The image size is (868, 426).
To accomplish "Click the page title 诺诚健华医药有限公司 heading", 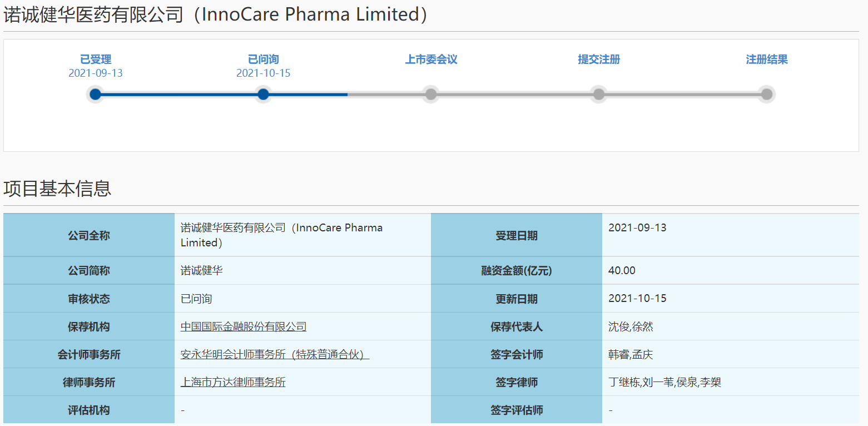I will click(x=216, y=15).
